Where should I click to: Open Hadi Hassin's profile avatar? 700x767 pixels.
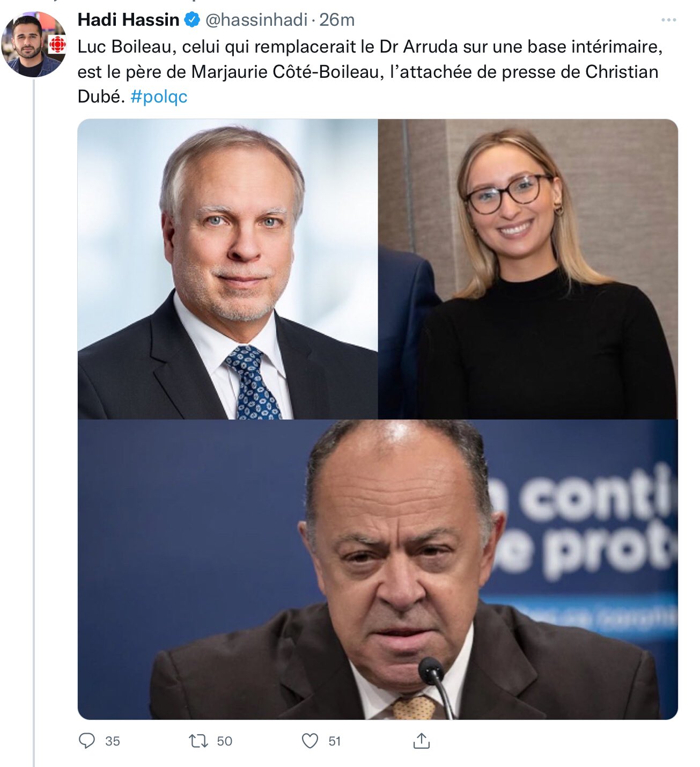[x=34, y=45]
